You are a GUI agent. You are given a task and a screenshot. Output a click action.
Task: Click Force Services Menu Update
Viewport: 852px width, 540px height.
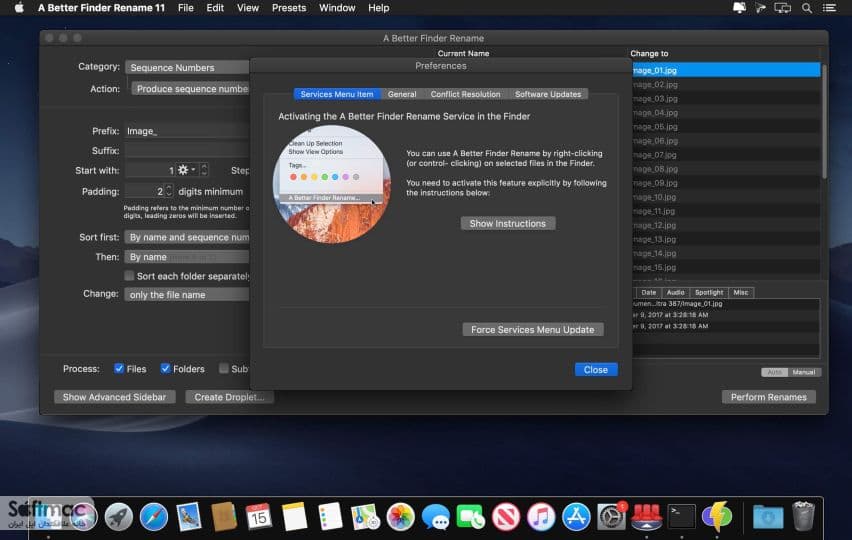coord(532,329)
